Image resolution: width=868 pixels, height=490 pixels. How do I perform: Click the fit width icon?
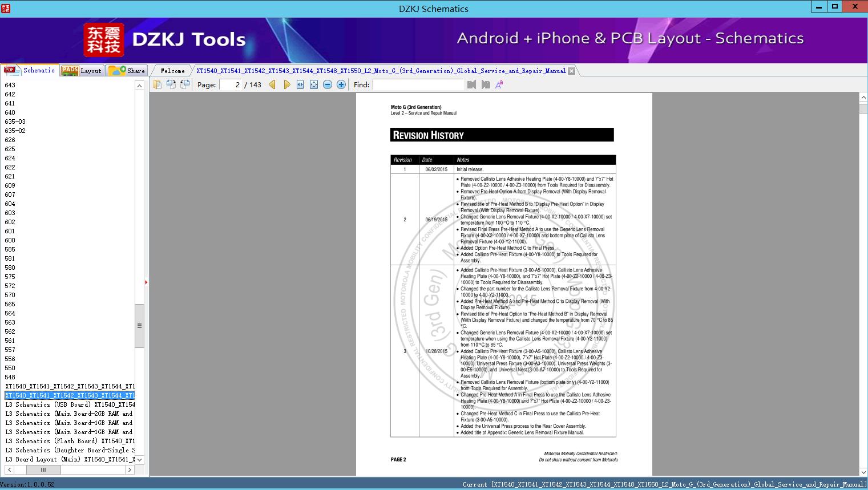300,84
